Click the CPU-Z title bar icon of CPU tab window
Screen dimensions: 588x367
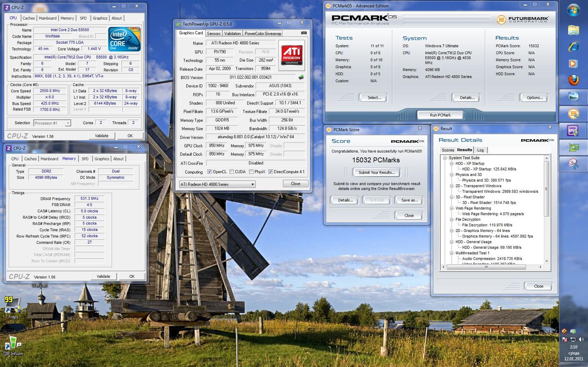[x=7, y=7]
